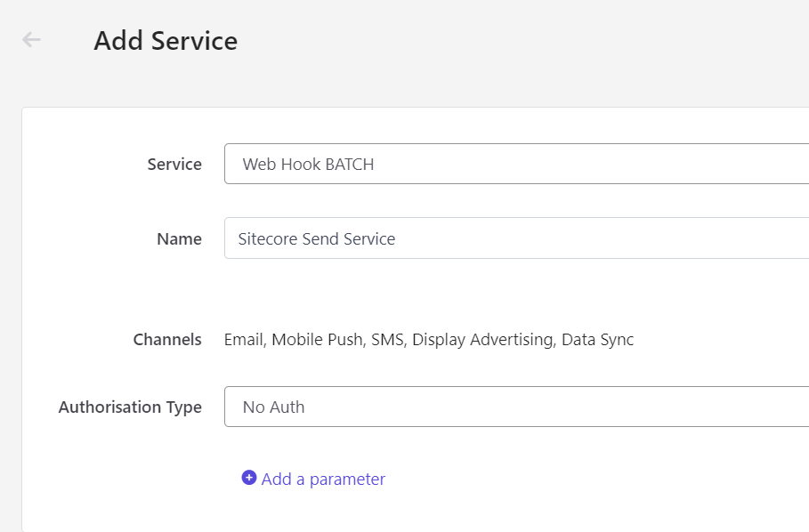Click 'SMS' in the Channels list

pos(387,340)
